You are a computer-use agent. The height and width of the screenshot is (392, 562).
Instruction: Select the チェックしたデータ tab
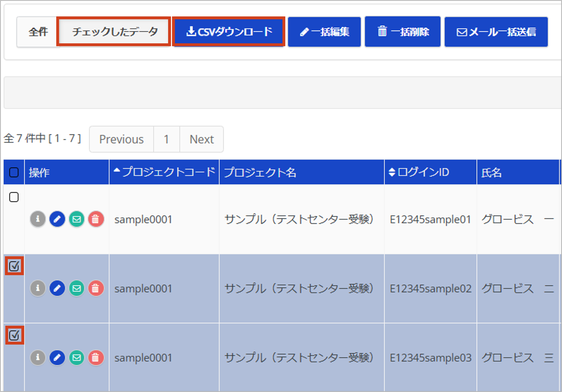[x=115, y=32]
